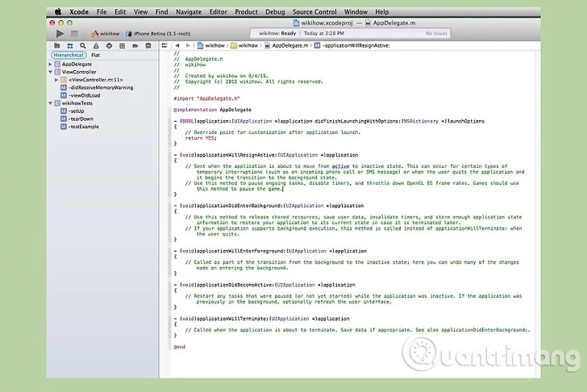The width and height of the screenshot is (587, 392).
Task: Open the wikihow scheme dropdown
Action: point(106,34)
